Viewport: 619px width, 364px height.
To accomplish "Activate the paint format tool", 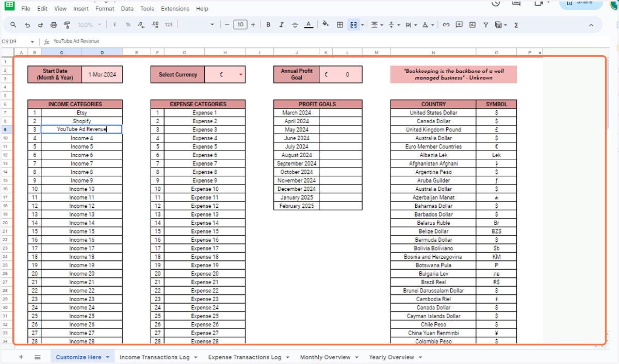I will [x=67, y=25].
